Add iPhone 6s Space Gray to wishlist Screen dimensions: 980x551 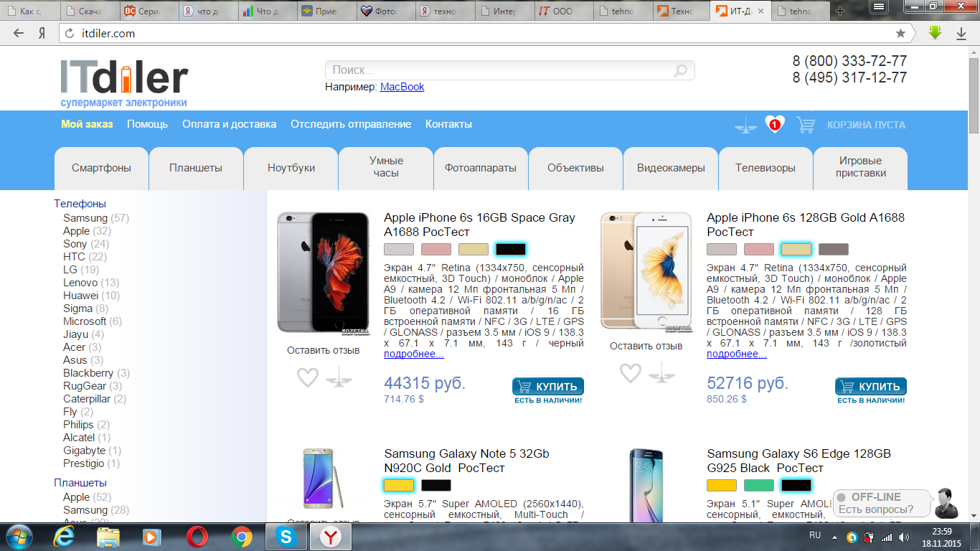coord(308,377)
